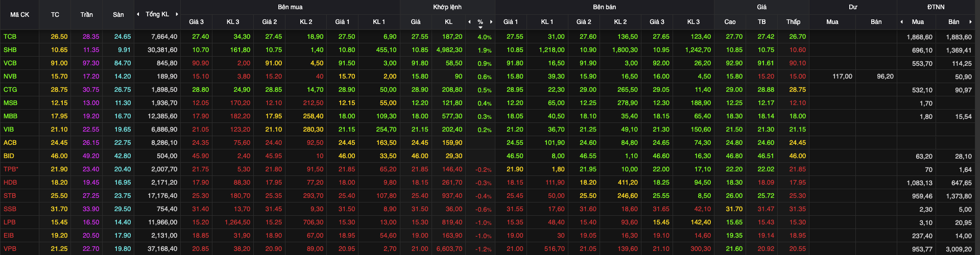Toggle sort caret under % header
Screen dimensions: 980x255
pyautogui.click(x=480, y=27)
